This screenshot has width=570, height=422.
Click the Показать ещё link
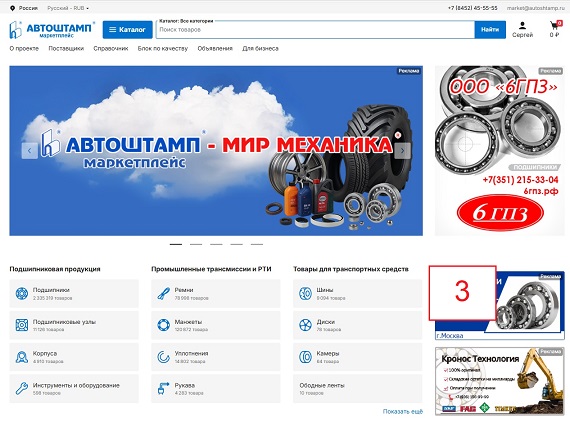click(x=403, y=411)
